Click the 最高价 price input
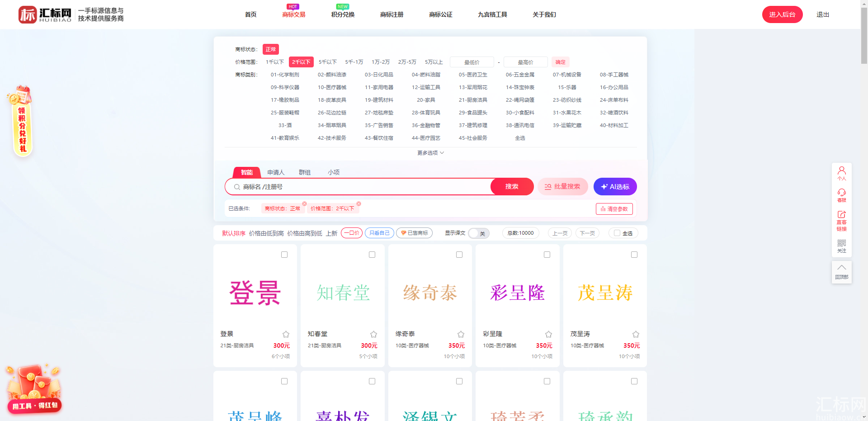868x421 pixels. (x=525, y=62)
